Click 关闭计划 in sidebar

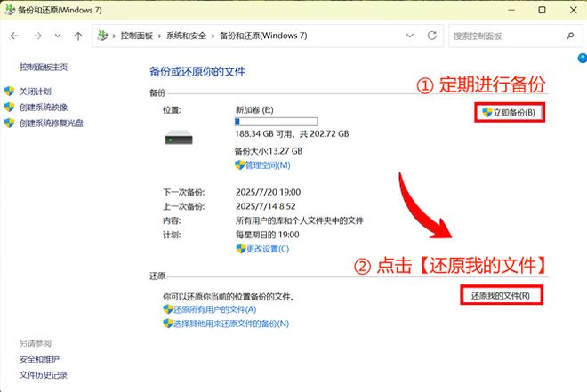(x=36, y=92)
